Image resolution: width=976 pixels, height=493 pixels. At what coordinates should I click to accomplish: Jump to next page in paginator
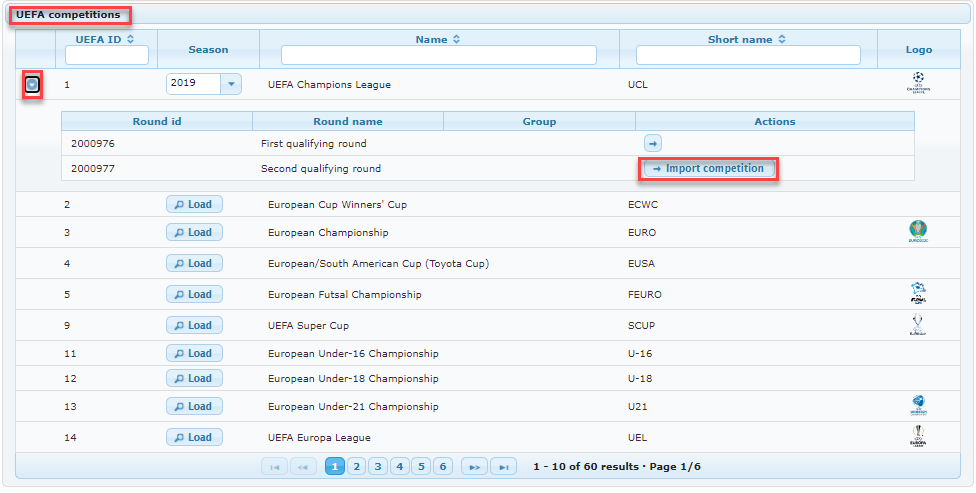474,467
